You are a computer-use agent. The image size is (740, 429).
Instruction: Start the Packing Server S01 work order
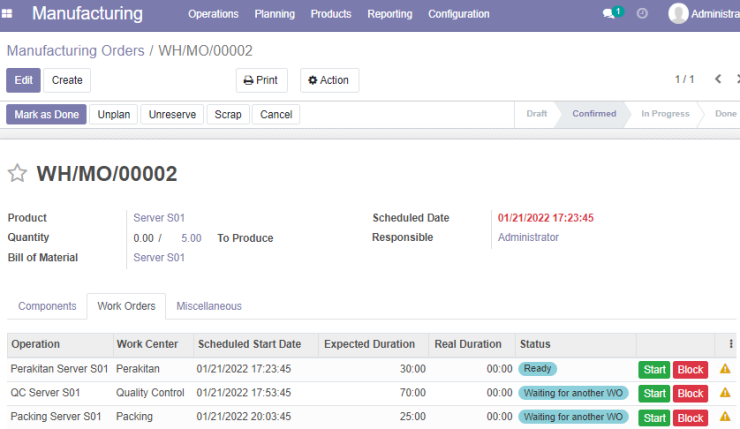(x=654, y=418)
